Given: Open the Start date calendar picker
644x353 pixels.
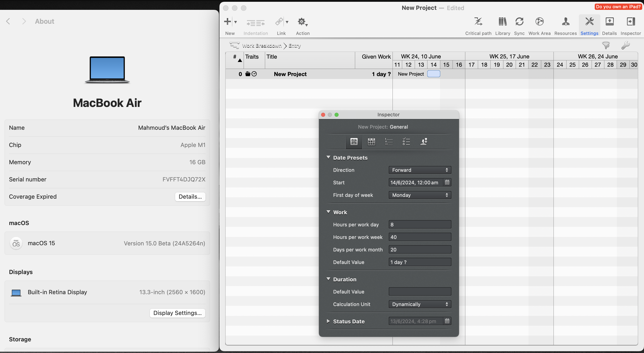Looking at the screenshot, I should click(x=447, y=182).
